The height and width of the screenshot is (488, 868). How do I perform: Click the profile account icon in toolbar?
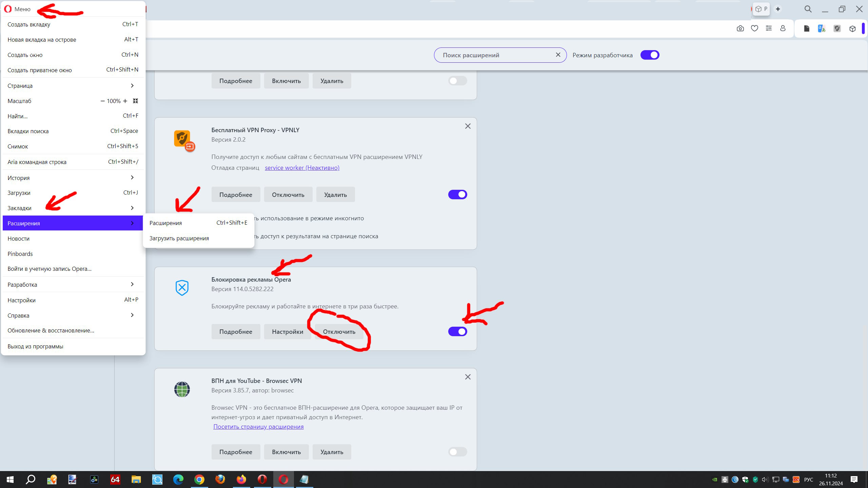pyautogui.click(x=783, y=28)
